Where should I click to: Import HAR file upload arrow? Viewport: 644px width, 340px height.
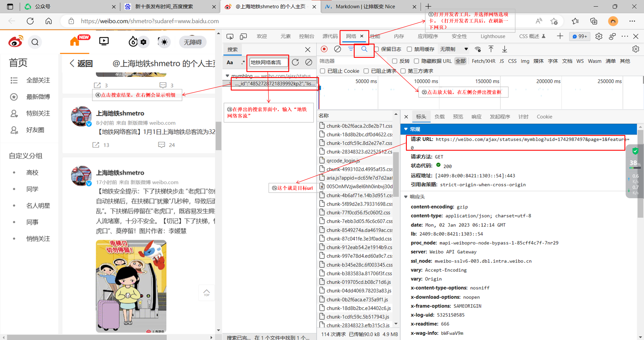tap(491, 49)
